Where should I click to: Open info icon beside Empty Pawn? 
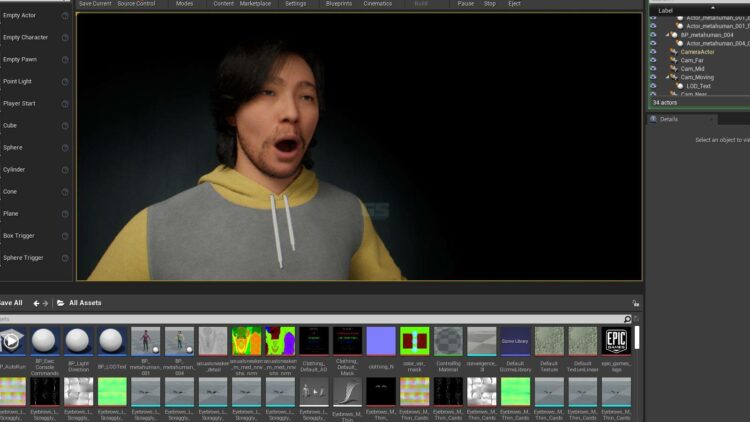click(x=65, y=60)
